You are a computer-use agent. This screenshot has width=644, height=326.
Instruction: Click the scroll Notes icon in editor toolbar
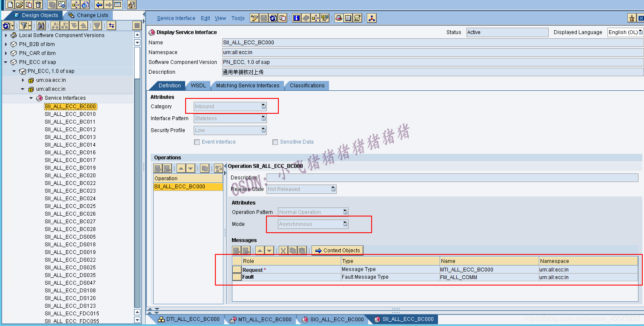358,18
